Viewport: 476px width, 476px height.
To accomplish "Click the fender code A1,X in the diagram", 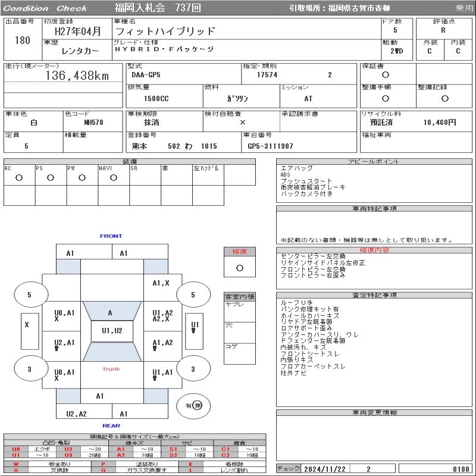I will coord(161,283).
